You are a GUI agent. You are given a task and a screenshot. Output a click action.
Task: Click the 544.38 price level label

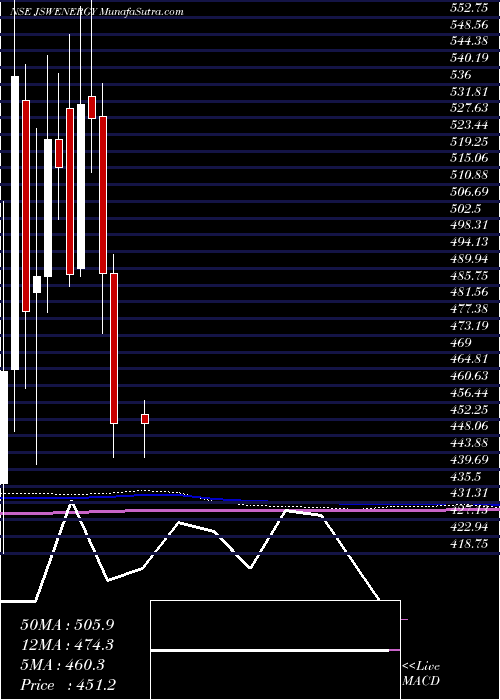(x=471, y=42)
